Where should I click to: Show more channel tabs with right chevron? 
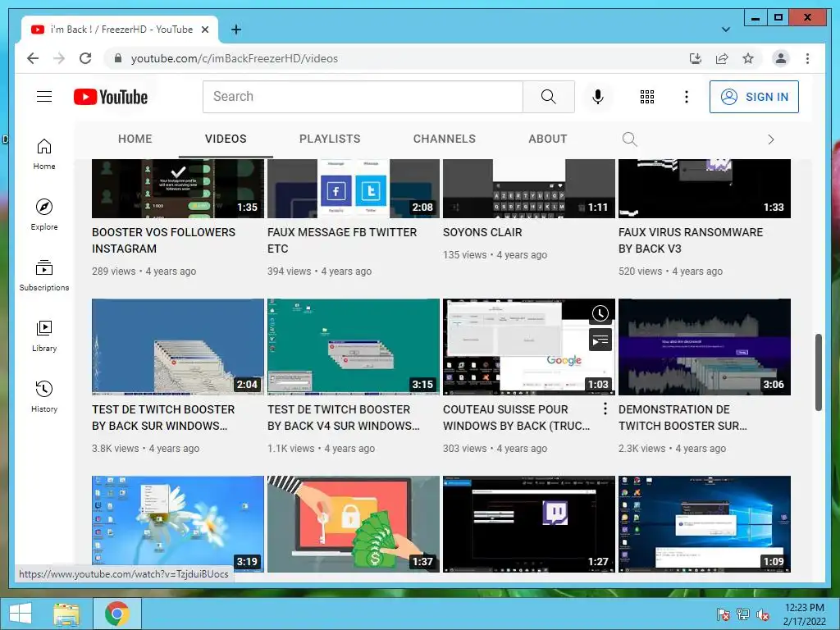[x=771, y=139]
